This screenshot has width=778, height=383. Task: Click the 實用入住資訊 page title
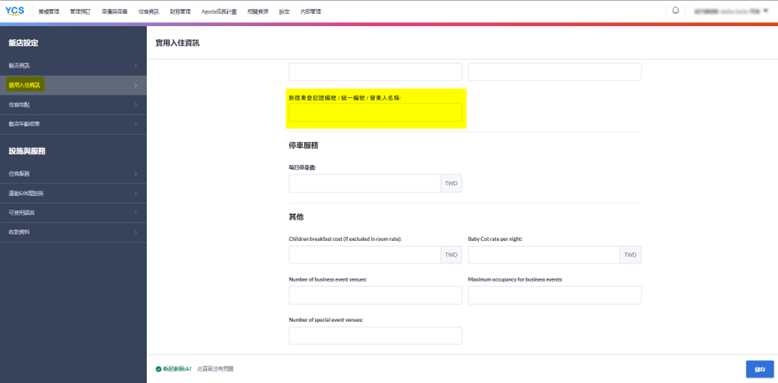178,43
